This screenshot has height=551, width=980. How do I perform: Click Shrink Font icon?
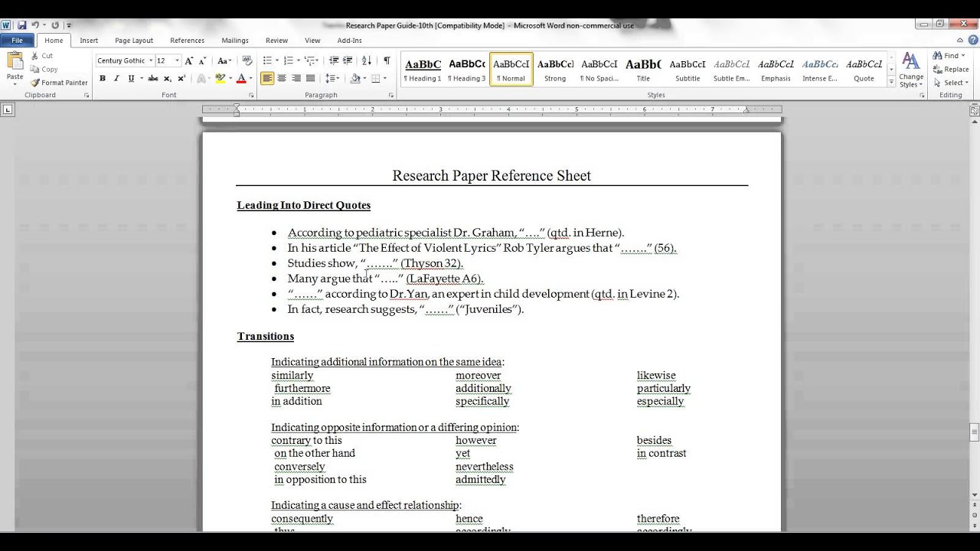pos(202,60)
